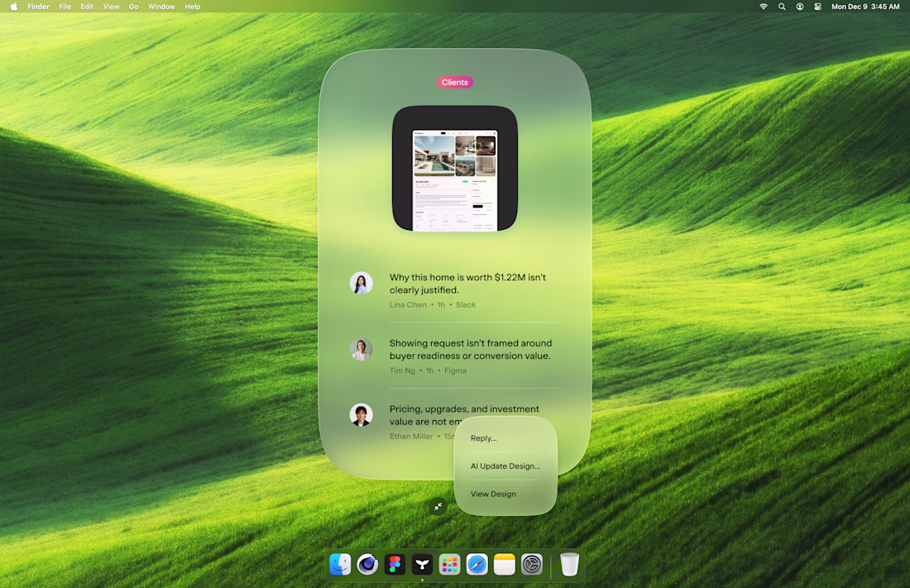Open the Finder menu
This screenshot has height=588, width=910.
coord(38,7)
